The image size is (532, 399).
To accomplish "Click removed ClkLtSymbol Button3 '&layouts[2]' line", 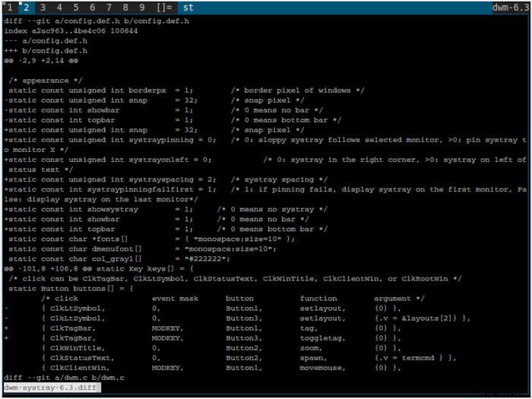I will [x=237, y=318].
